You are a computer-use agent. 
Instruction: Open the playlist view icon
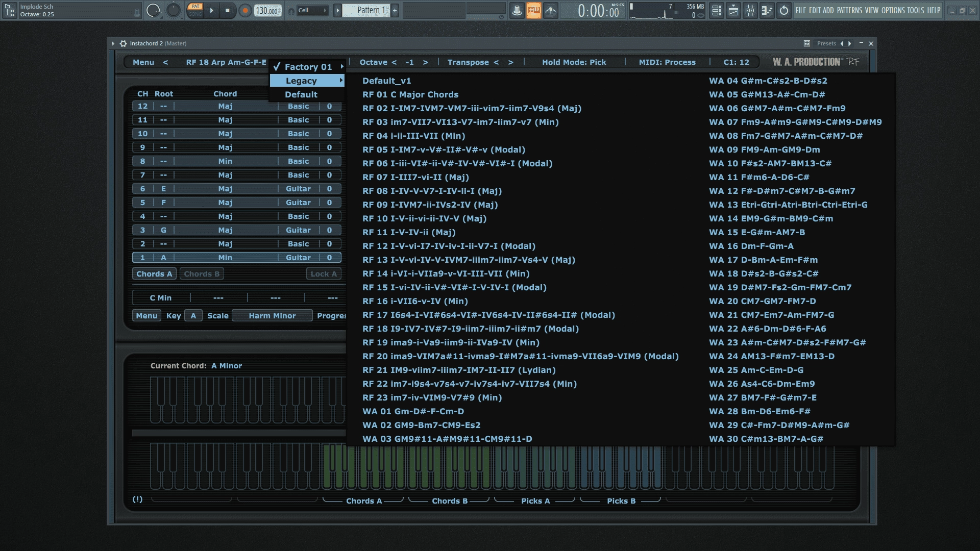717,10
